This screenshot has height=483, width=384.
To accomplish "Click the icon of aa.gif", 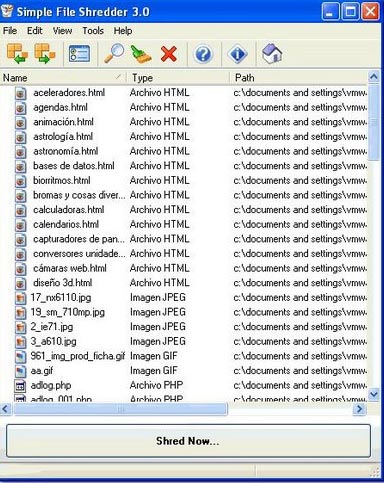I will [x=21, y=371].
